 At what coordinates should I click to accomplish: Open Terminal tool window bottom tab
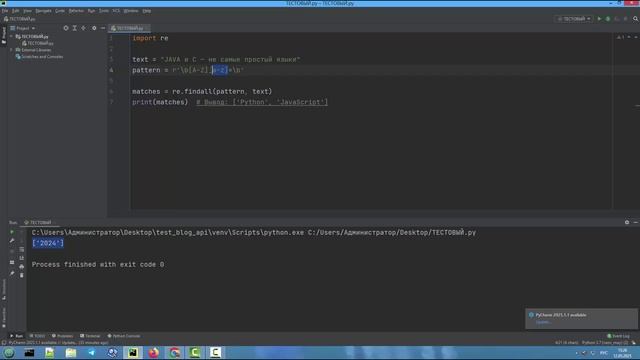(x=90, y=336)
